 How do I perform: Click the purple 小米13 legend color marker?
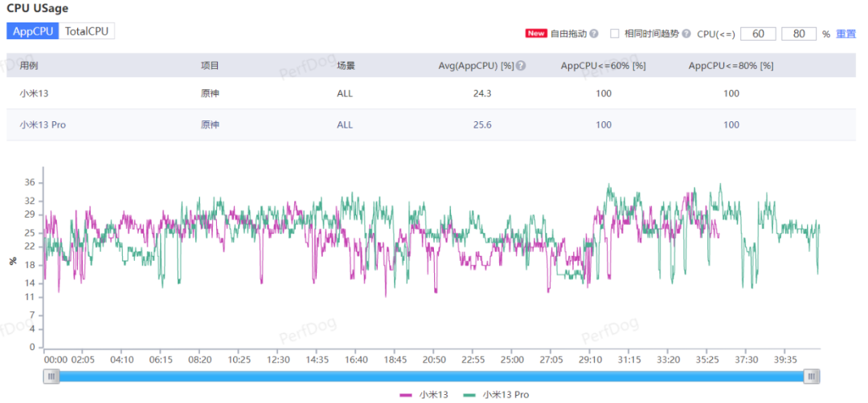click(x=405, y=395)
